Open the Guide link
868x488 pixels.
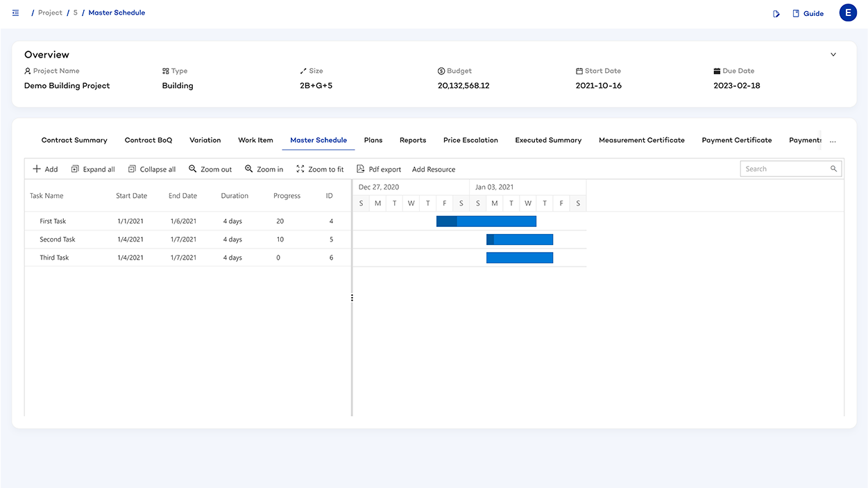pyautogui.click(x=808, y=14)
